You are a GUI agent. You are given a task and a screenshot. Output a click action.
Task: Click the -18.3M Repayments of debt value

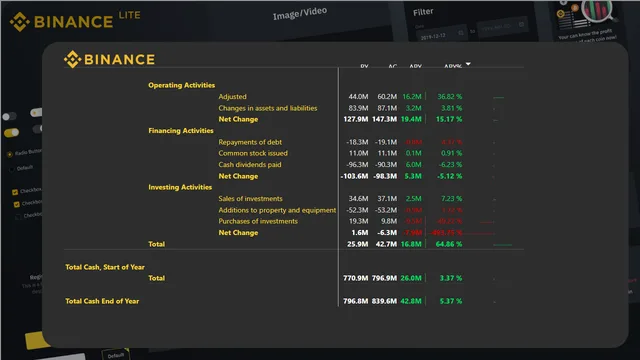click(x=357, y=142)
